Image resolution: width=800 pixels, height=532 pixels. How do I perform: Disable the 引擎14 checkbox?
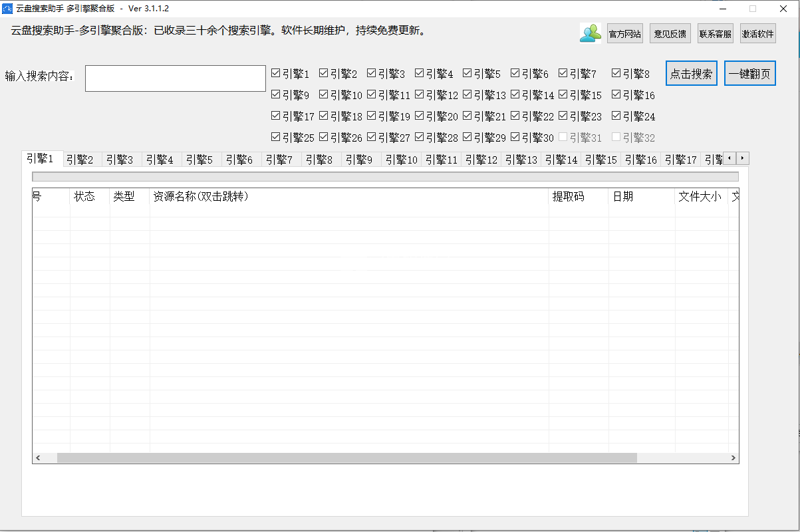click(x=515, y=94)
